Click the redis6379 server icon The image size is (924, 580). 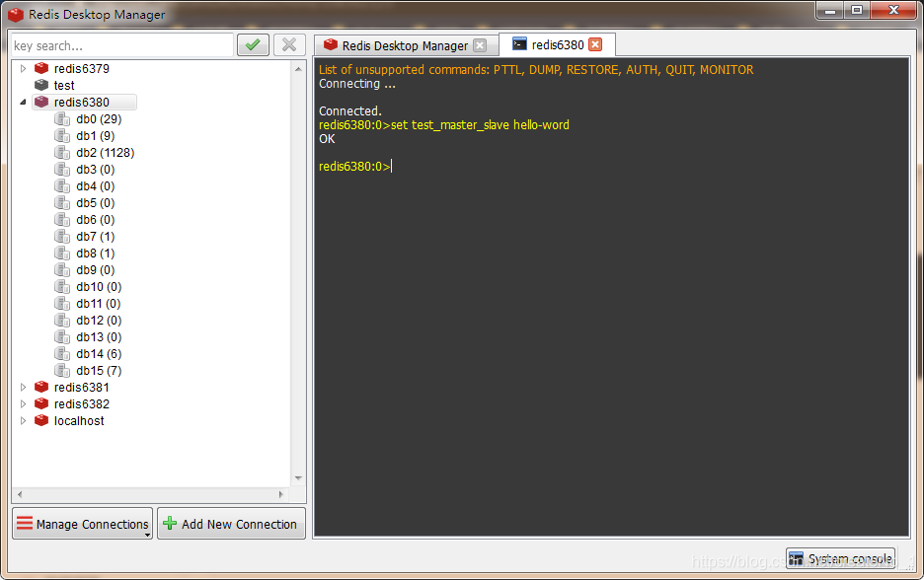41,68
